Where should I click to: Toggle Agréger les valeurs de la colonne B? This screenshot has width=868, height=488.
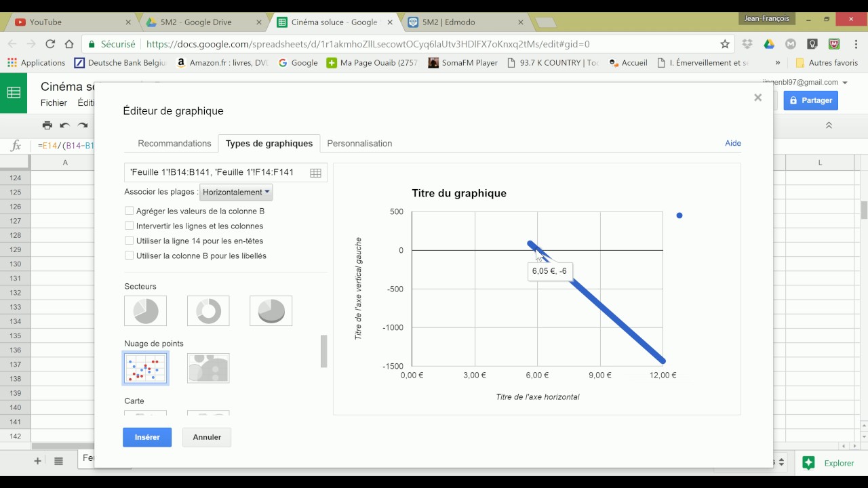click(x=129, y=211)
